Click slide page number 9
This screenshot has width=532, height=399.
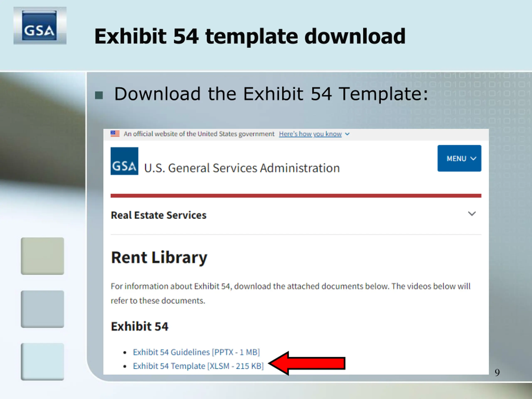[x=497, y=373]
